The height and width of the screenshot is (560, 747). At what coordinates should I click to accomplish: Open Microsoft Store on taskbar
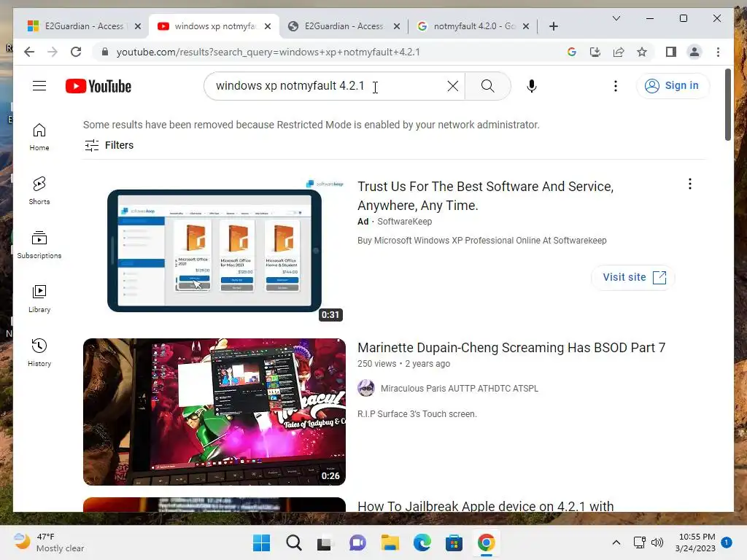454,542
